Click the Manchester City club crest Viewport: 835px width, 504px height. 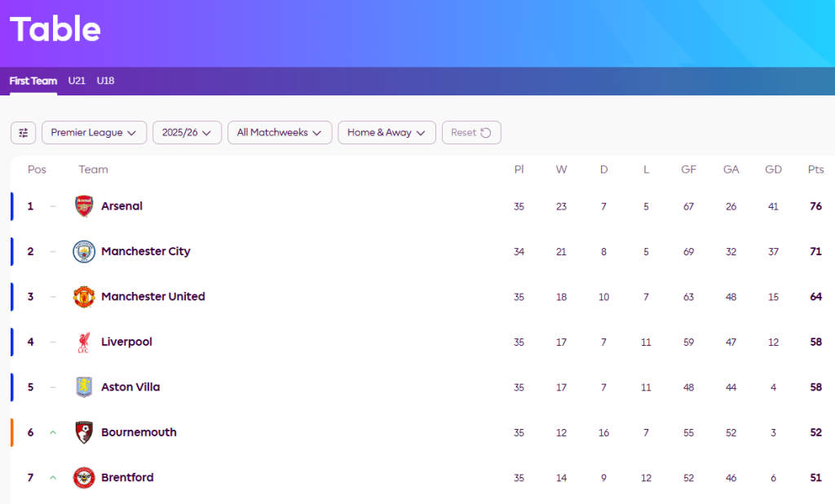(84, 251)
